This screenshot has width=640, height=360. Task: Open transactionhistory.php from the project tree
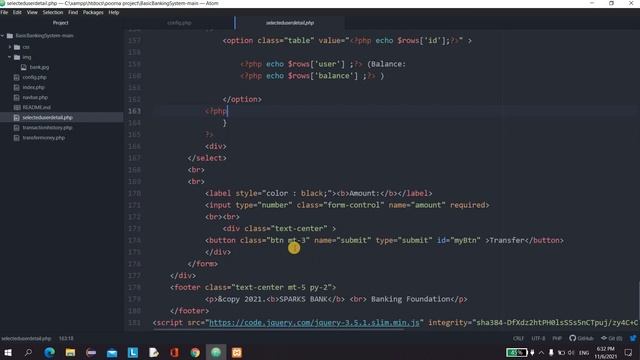[x=47, y=128]
